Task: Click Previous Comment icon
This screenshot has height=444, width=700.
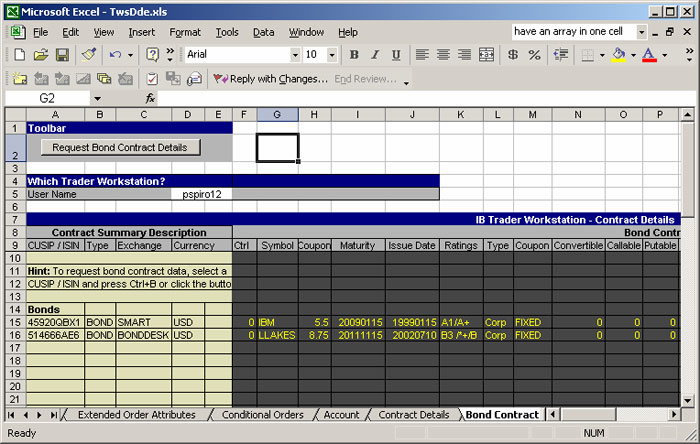Action: coord(41,79)
